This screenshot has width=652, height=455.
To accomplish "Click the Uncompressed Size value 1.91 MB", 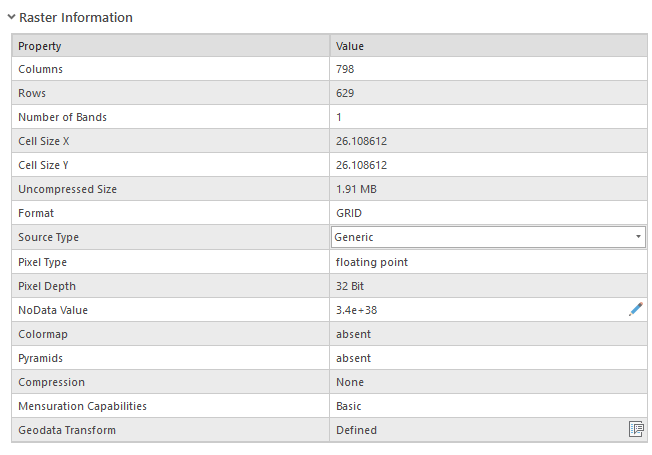I will pos(356,190).
